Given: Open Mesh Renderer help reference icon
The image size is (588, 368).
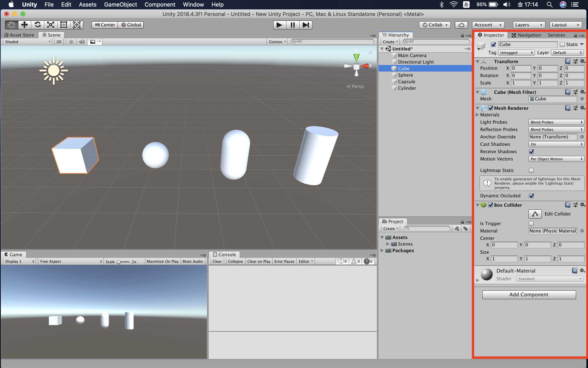Looking at the screenshot, I should click(568, 108).
